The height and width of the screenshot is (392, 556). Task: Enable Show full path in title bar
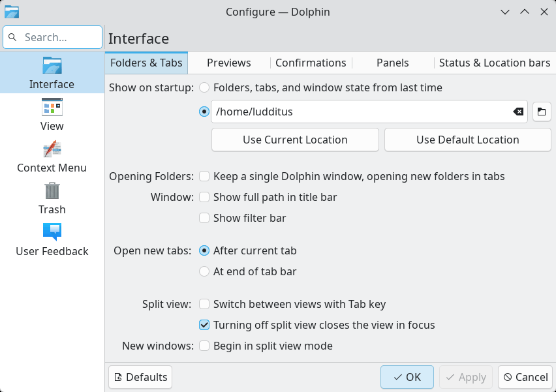coord(204,197)
